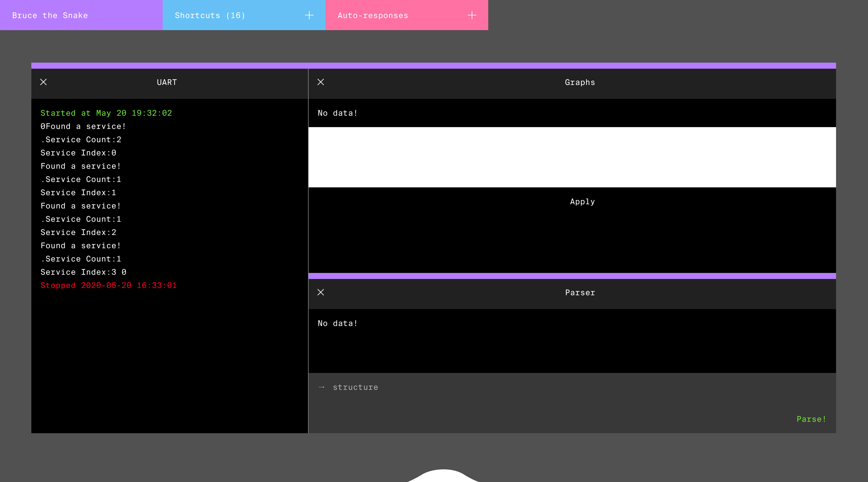Click the UART panel title
Image resolution: width=868 pixels, height=482 pixels.
[167, 82]
